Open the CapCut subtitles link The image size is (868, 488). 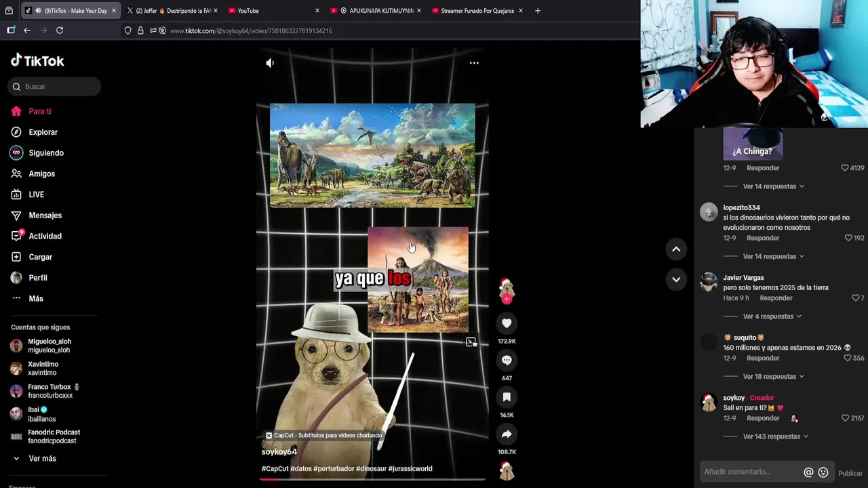coord(324,435)
